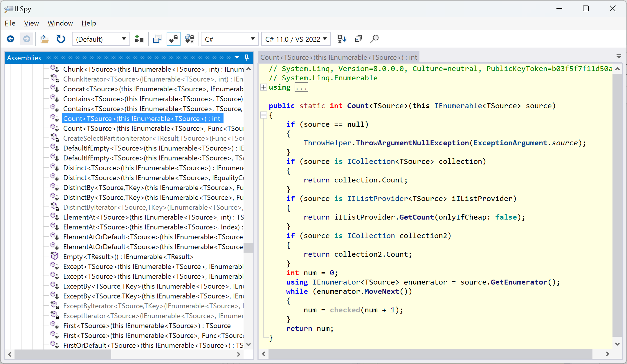Click icon beside Concat<TSource> method
The height and width of the screenshot is (364, 627).
pyautogui.click(x=55, y=88)
